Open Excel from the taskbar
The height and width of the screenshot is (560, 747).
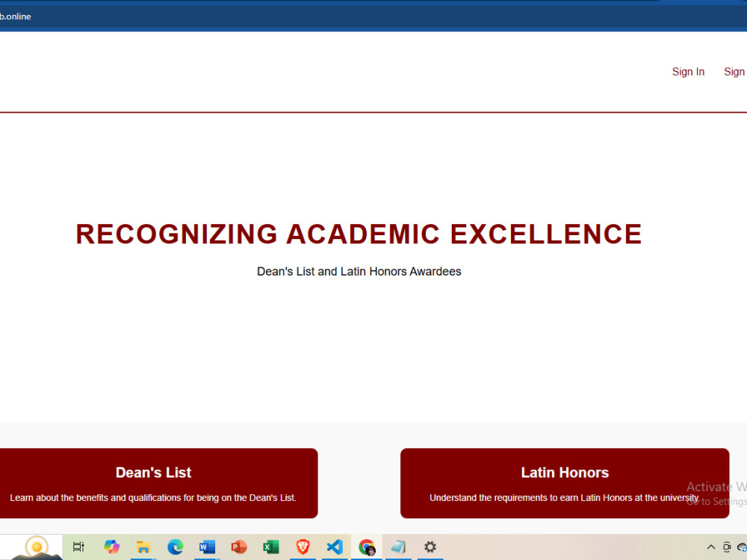click(271, 547)
